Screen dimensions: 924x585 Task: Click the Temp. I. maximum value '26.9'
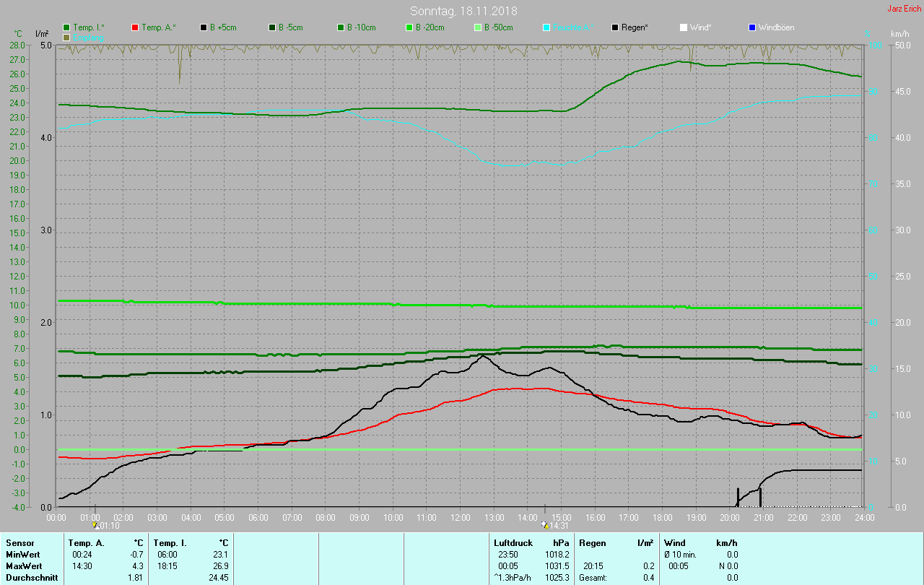click(220, 565)
